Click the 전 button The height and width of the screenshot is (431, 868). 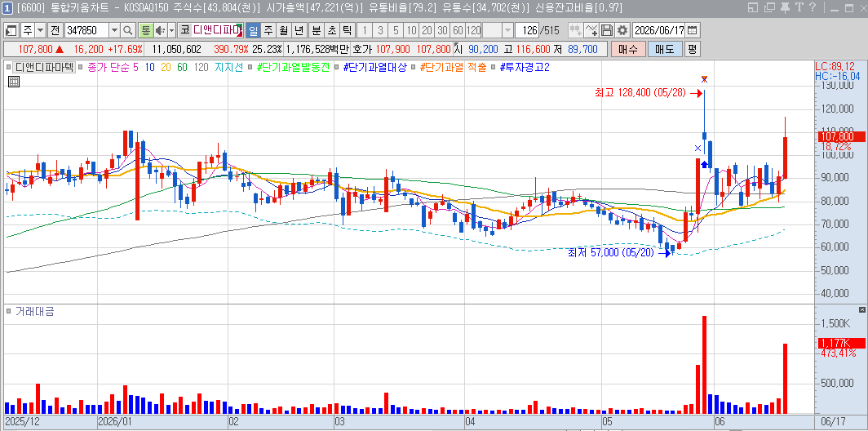pyautogui.click(x=55, y=30)
